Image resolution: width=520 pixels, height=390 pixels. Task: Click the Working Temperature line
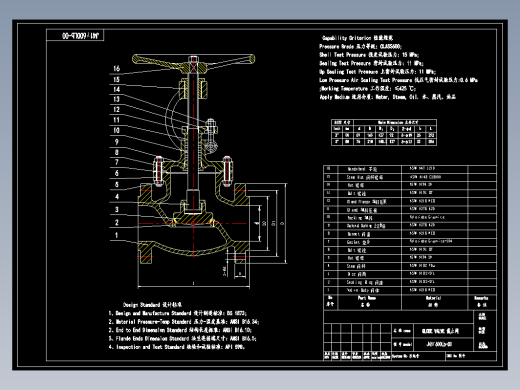point(368,89)
